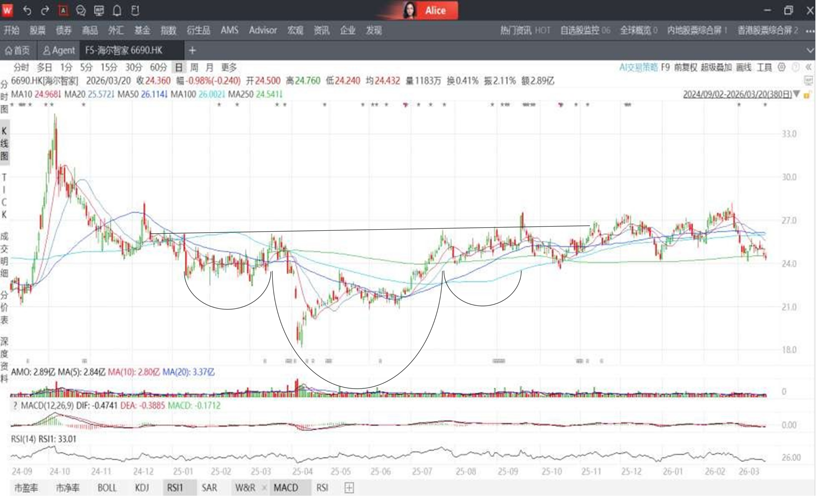Open the 更多 periods dropdown
The image size is (820, 504).
tap(229, 68)
